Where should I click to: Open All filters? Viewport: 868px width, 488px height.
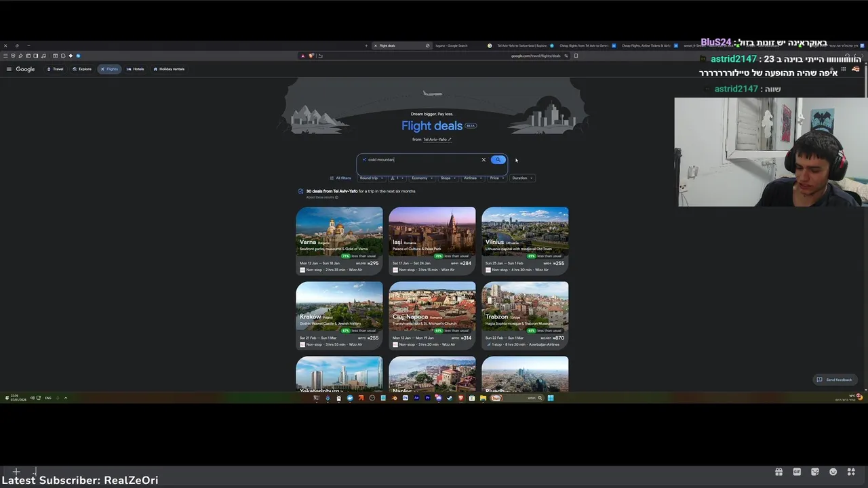340,178
